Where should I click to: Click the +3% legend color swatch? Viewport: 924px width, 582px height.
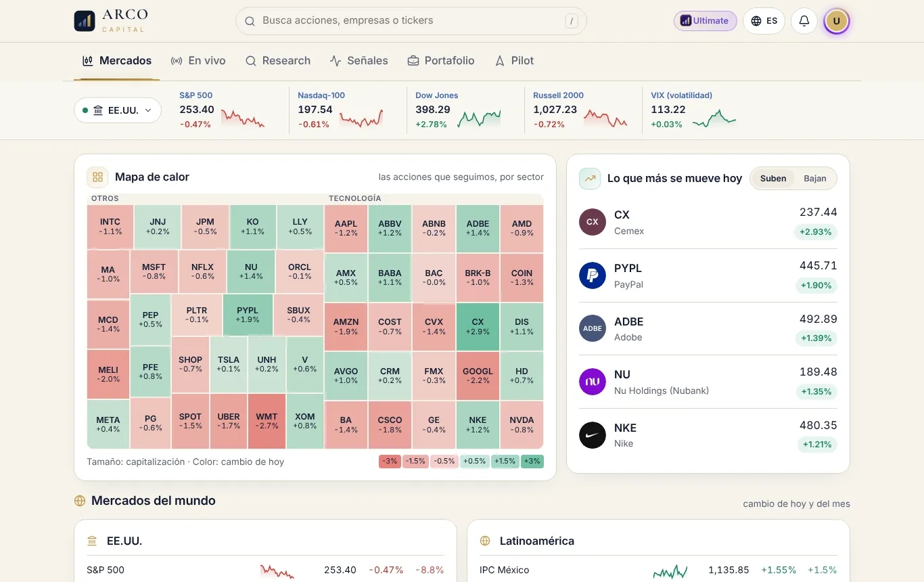pos(532,462)
